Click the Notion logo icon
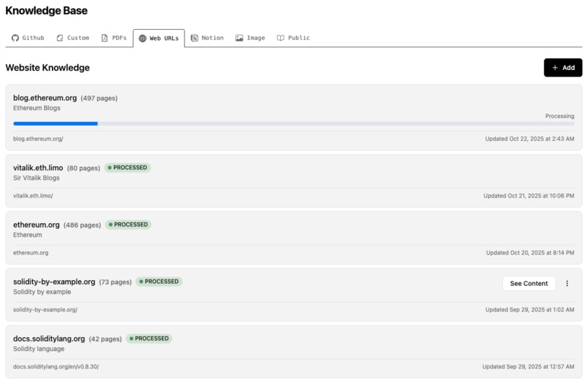 coord(194,38)
